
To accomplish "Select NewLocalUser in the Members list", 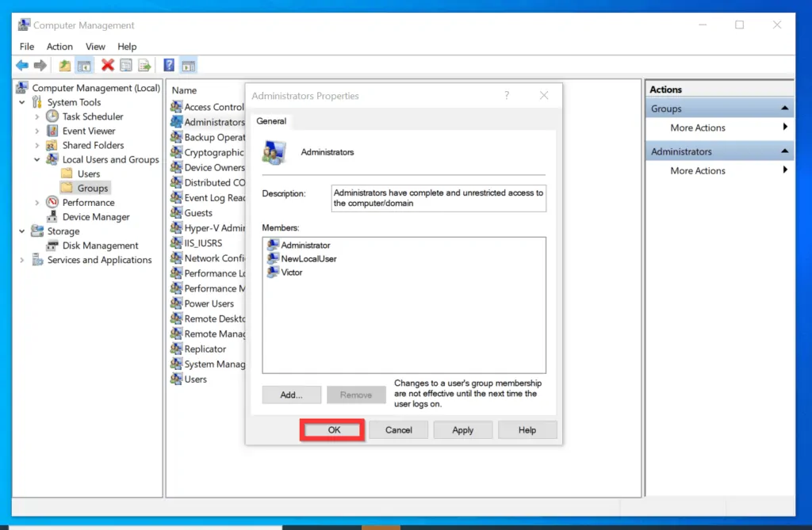I will [x=308, y=259].
